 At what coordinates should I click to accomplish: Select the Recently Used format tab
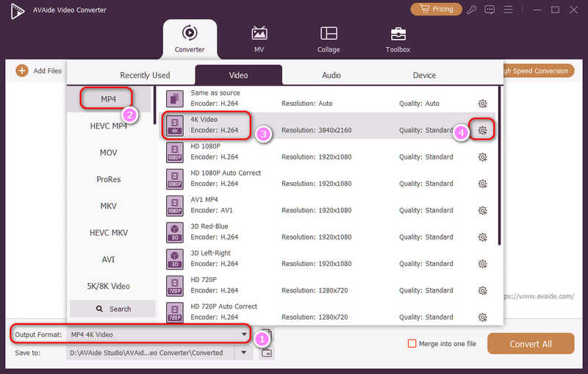coord(145,76)
